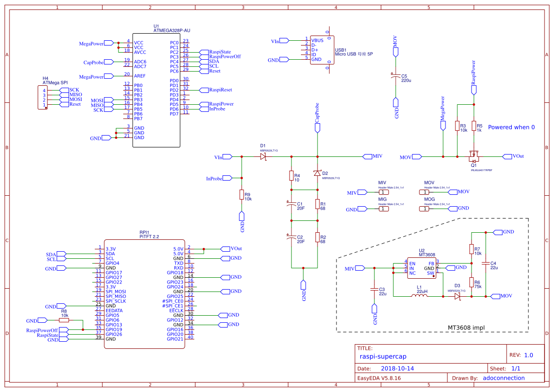Image resolution: width=554 pixels, height=392 pixels.
Task: Select the D2 diode symbol
Action: click(317, 173)
